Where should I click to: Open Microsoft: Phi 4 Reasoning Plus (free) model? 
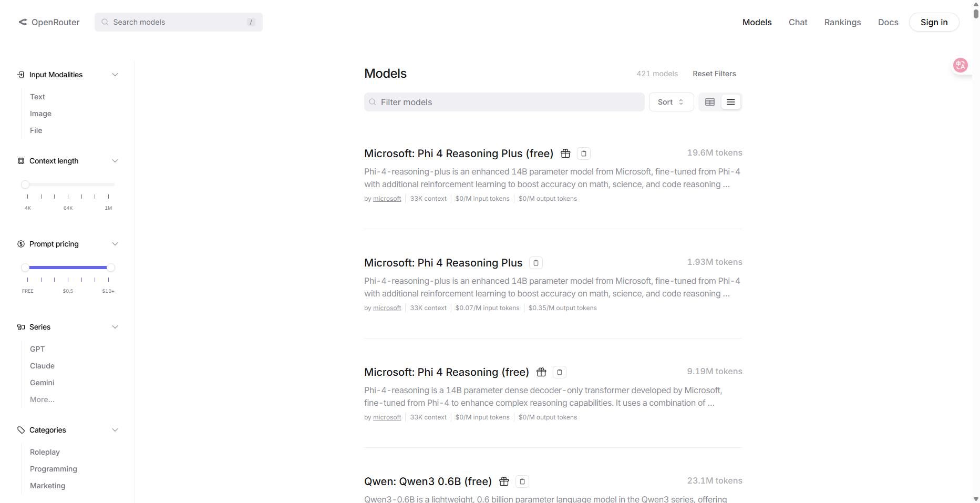(x=459, y=153)
